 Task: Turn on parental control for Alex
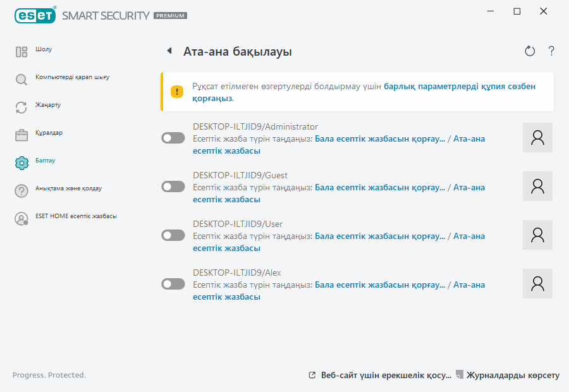pos(173,284)
